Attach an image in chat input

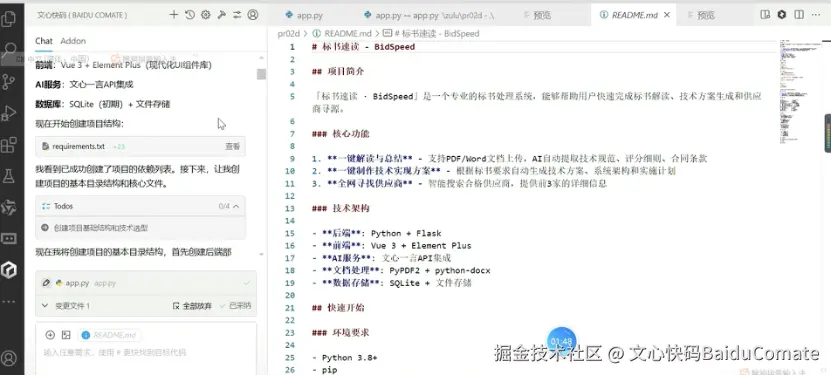(x=66, y=335)
